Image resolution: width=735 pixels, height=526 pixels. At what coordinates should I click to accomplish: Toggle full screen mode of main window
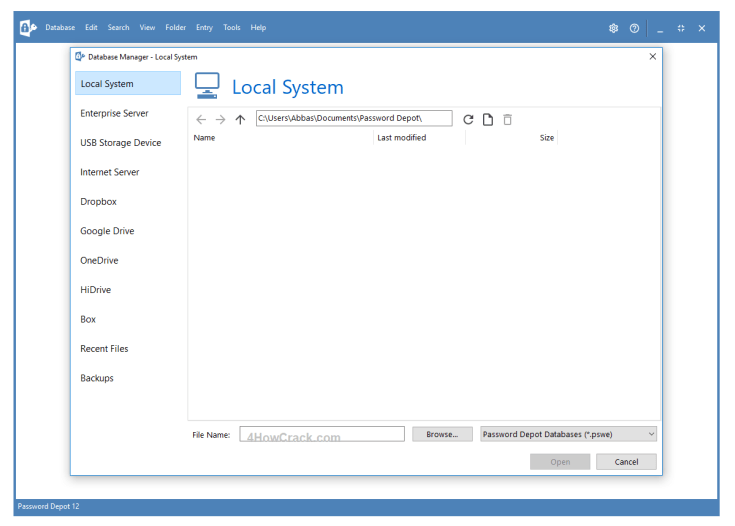click(681, 28)
